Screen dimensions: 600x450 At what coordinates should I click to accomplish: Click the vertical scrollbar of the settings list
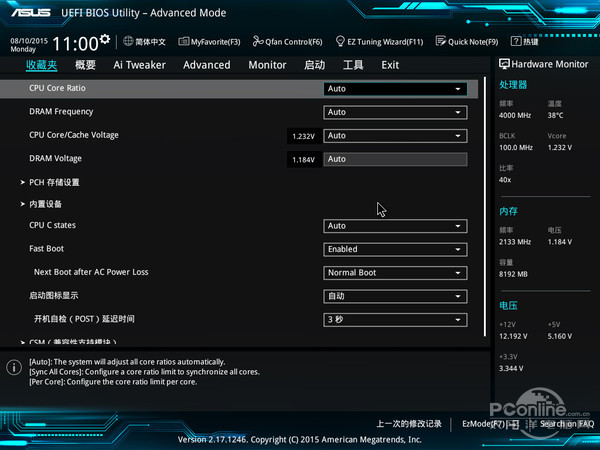(x=485, y=207)
